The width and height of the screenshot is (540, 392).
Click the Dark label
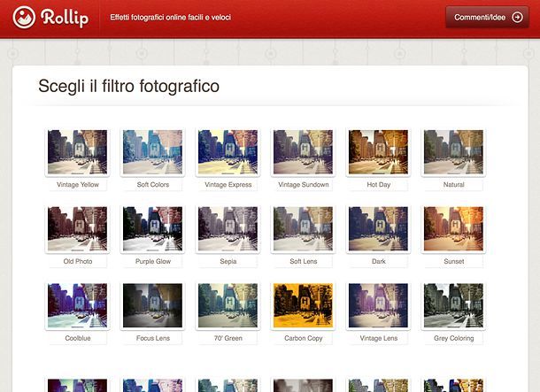pyautogui.click(x=379, y=262)
